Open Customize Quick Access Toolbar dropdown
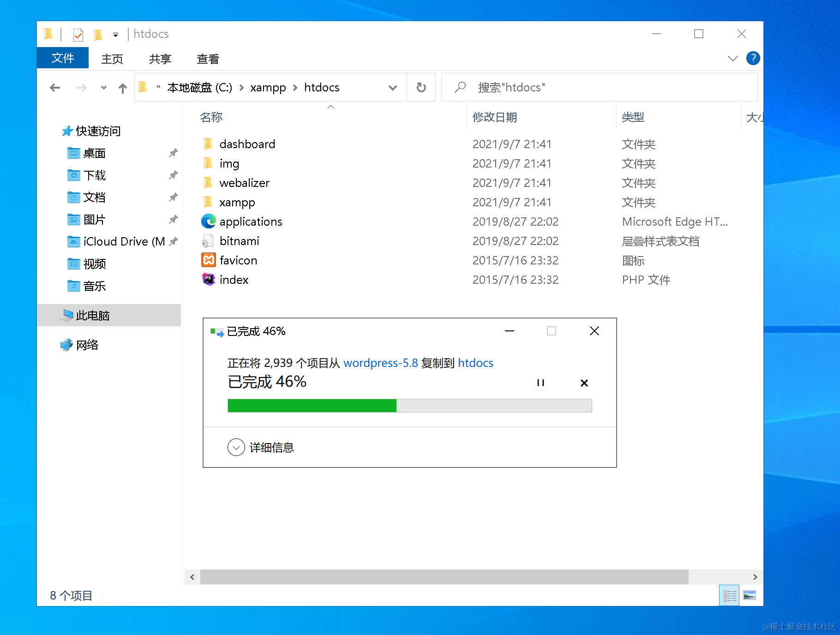The width and height of the screenshot is (840, 635). (x=115, y=35)
